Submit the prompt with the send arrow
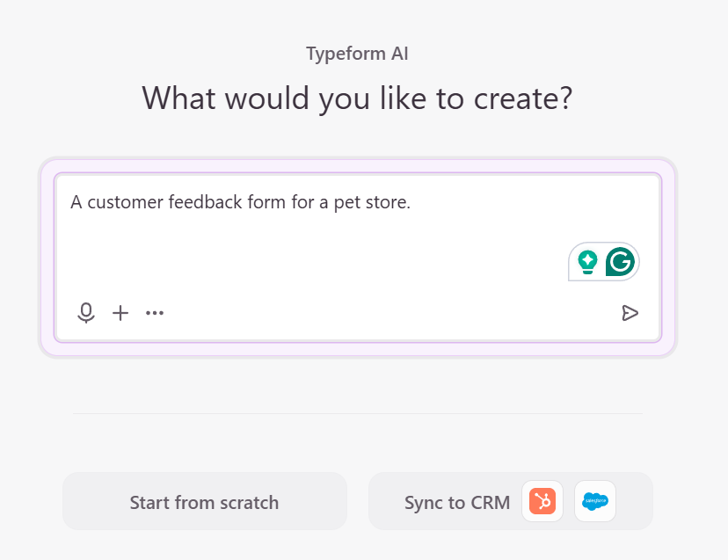The height and width of the screenshot is (560, 728). coord(630,312)
